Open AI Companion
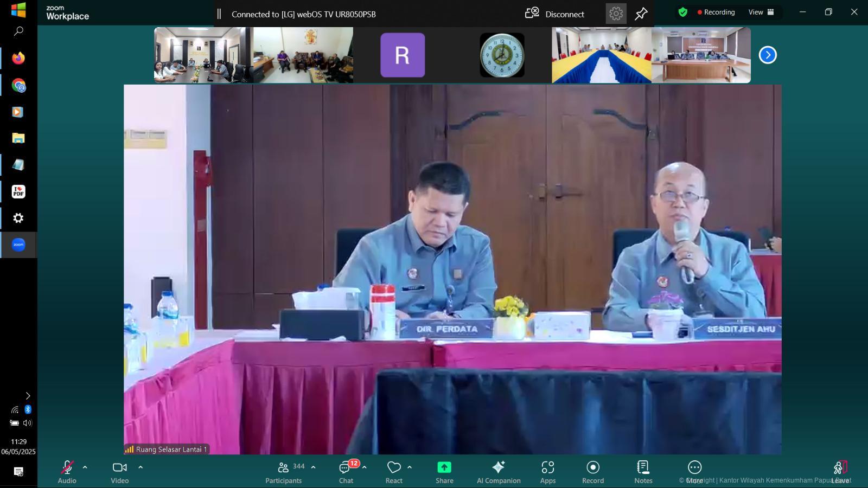 click(498, 471)
